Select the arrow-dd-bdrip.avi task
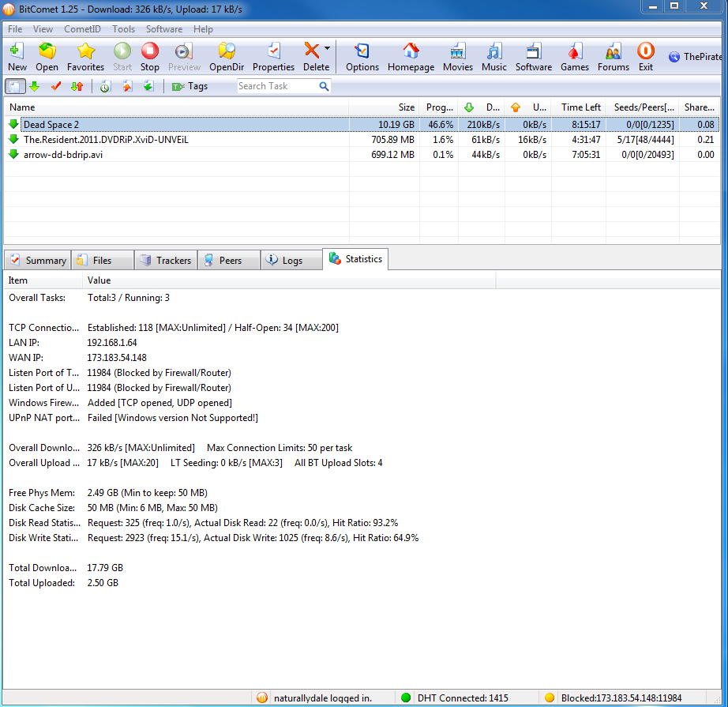728x707 pixels. [x=362, y=155]
